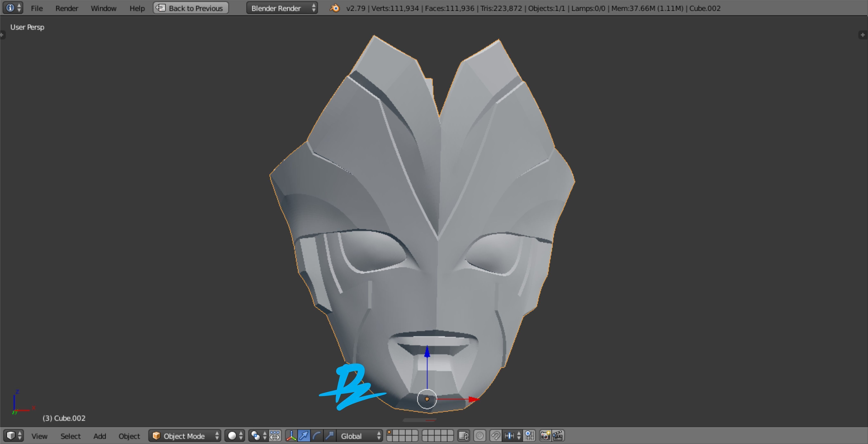
Task: Open the Add menu in 3D header
Action: pyautogui.click(x=100, y=436)
